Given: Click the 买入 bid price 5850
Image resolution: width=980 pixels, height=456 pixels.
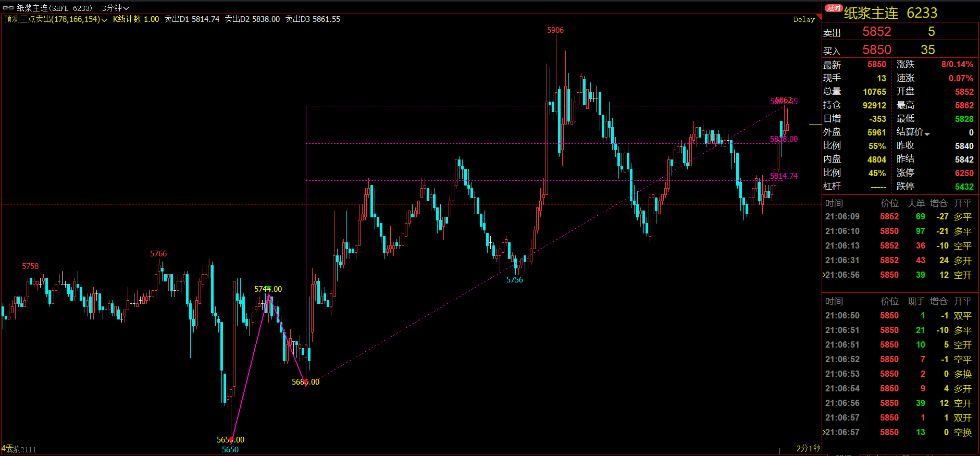Looking at the screenshot, I should point(877,50).
